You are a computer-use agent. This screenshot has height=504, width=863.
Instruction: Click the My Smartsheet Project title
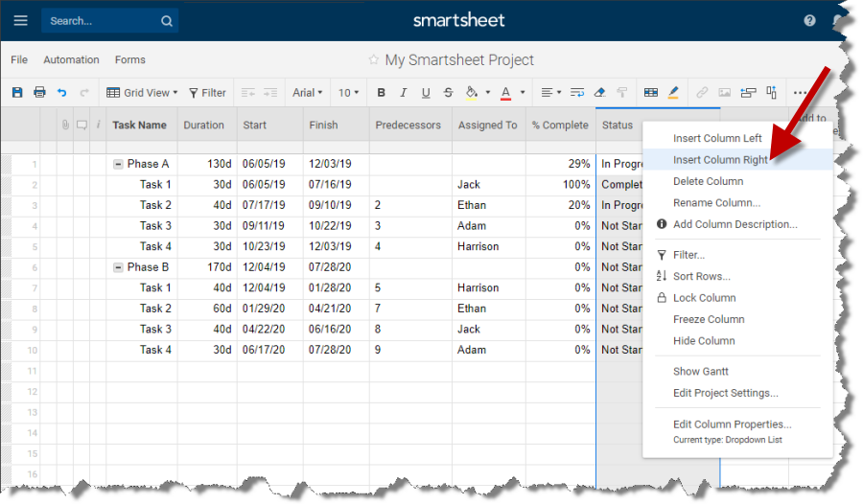[x=459, y=59]
